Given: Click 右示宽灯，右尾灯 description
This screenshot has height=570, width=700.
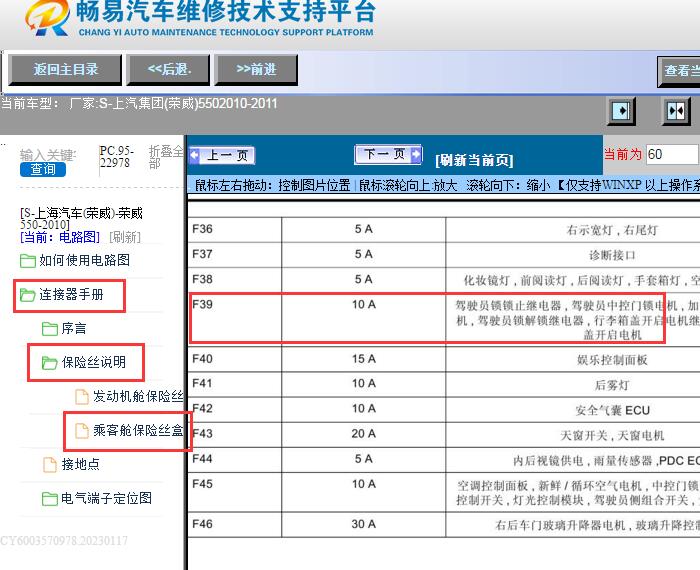Looking at the screenshot, I should coord(612,230).
